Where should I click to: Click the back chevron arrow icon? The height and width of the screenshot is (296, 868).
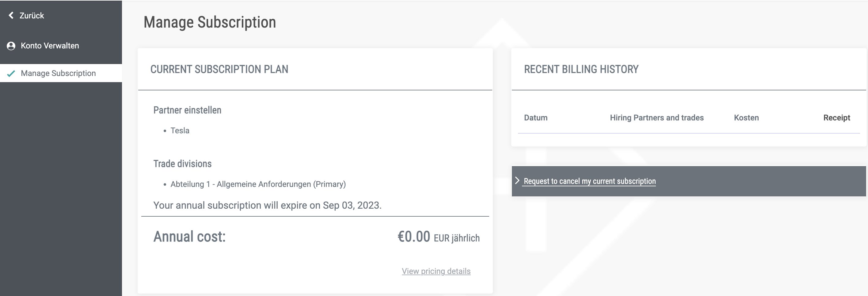point(11,16)
